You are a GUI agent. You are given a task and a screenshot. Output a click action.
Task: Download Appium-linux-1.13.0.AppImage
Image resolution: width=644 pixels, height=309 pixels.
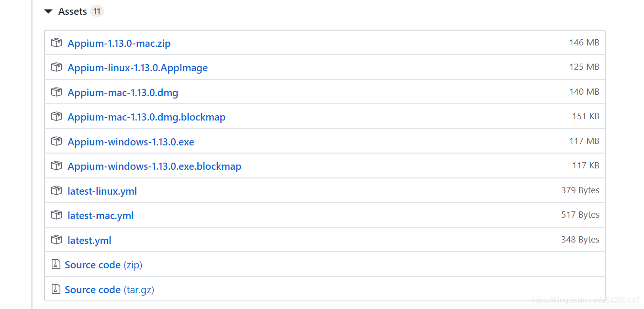click(x=138, y=68)
